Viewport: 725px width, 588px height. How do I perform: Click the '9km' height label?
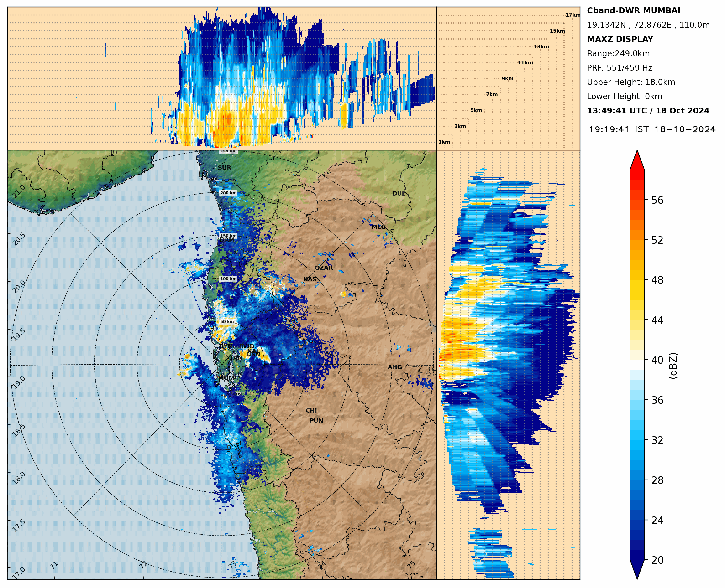point(507,79)
